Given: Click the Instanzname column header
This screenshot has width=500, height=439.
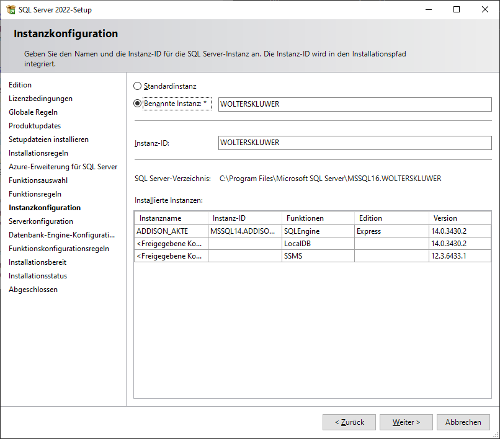Looking at the screenshot, I should coord(171,218).
